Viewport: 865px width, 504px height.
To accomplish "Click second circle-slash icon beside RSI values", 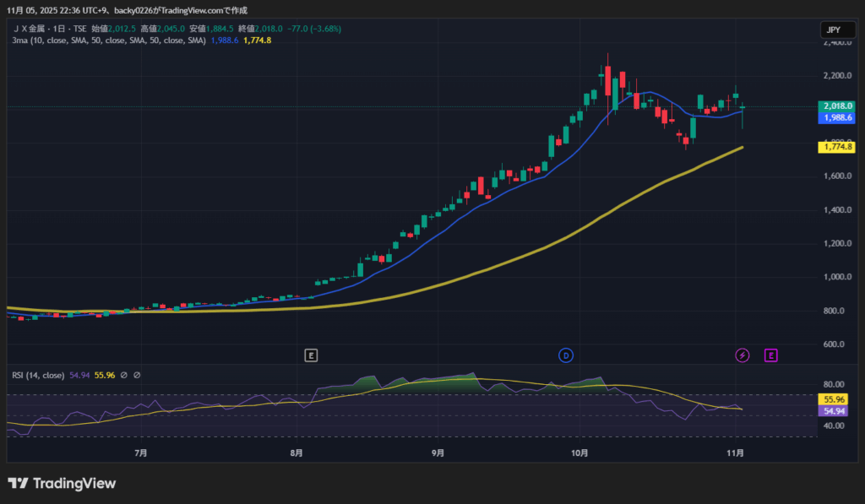I will tap(137, 375).
